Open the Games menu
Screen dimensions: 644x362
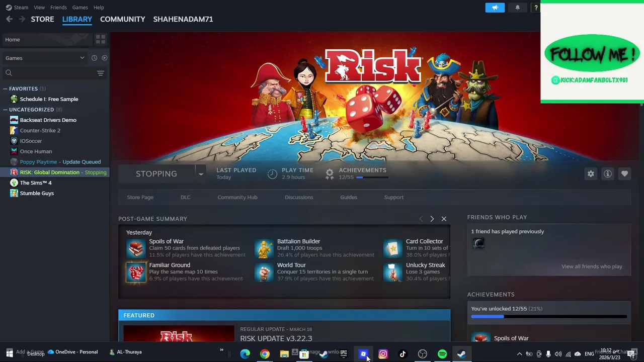80,8
